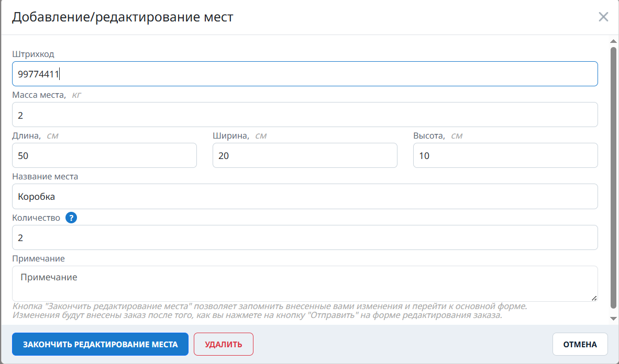Open the help tooltip next to Количество
Image resolution: width=619 pixels, height=364 pixels.
click(x=71, y=218)
